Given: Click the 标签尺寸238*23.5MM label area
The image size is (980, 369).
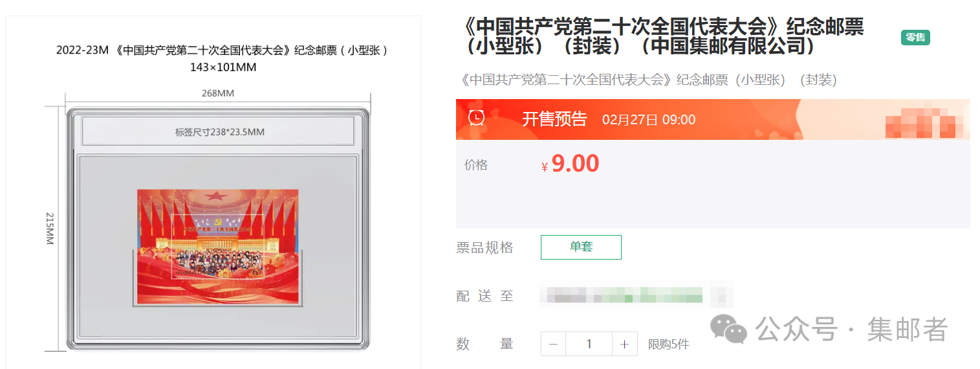Looking at the screenshot, I should coord(218,131).
